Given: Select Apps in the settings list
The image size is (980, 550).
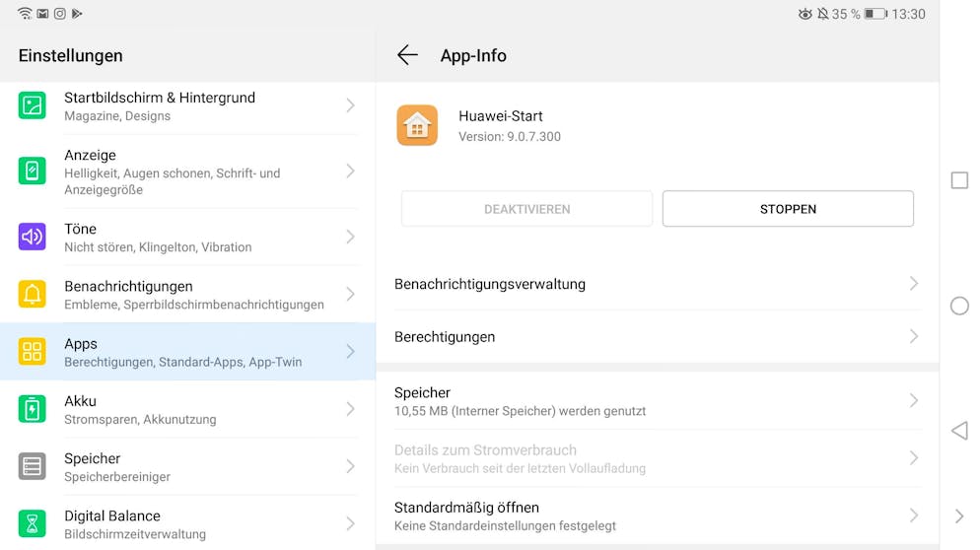Looking at the screenshot, I should click(187, 352).
